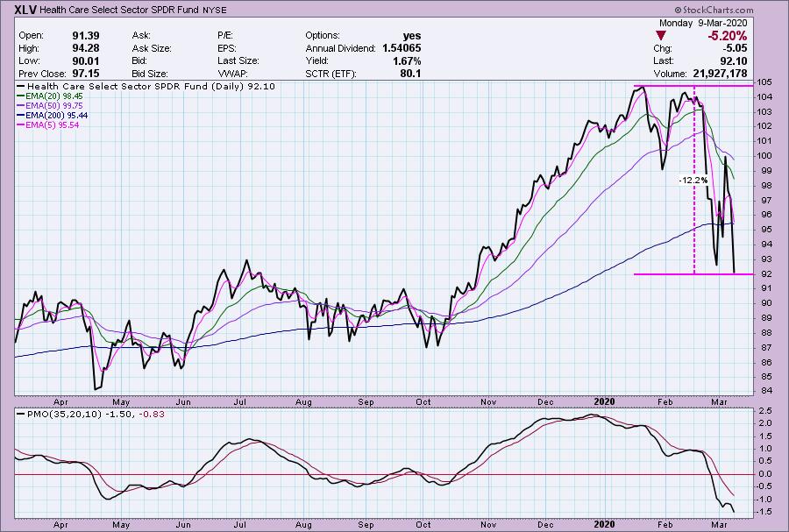This screenshot has width=789, height=532.
Task: Click the -5.20% percent change value
Action: 727,36
